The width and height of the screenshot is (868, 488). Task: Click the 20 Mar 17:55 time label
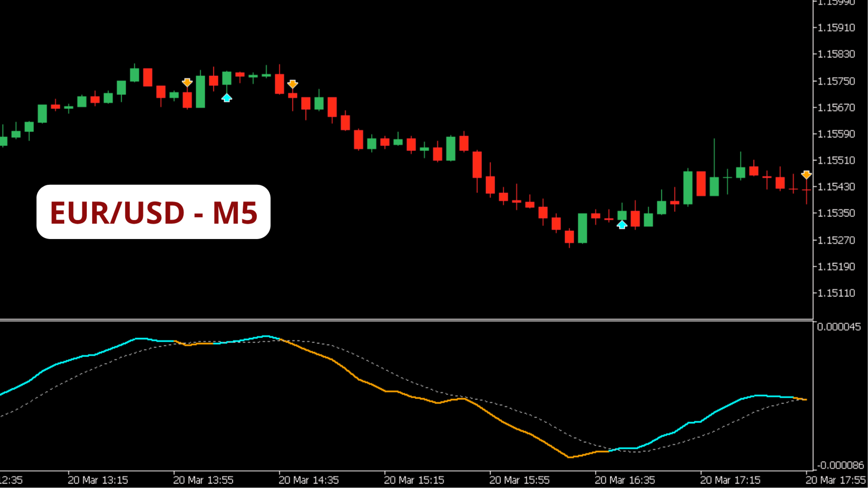pyautogui.click(x=835, y=480)
